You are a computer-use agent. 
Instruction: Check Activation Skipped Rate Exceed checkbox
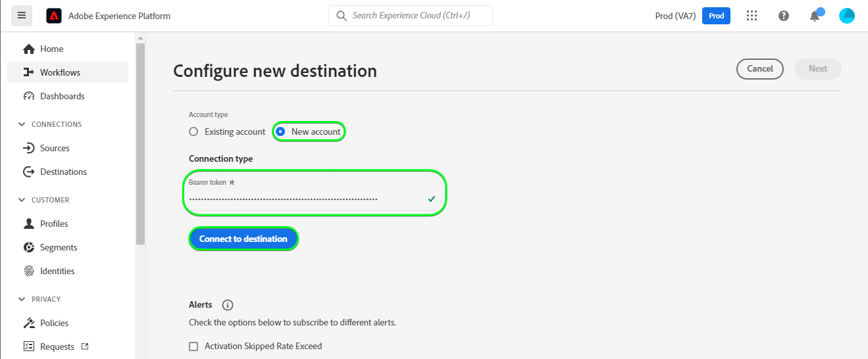point(193,347)
